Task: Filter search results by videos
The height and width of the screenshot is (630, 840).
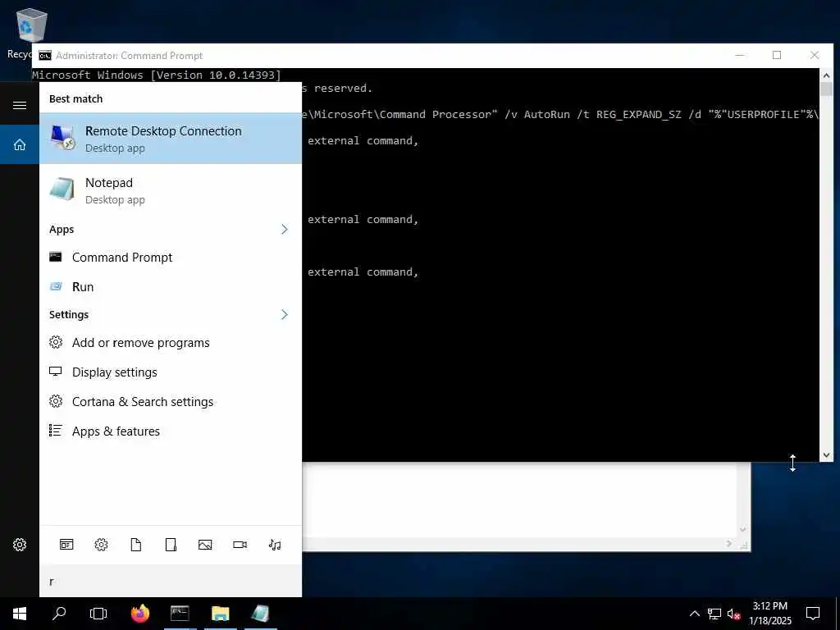Action: point(240,545)
